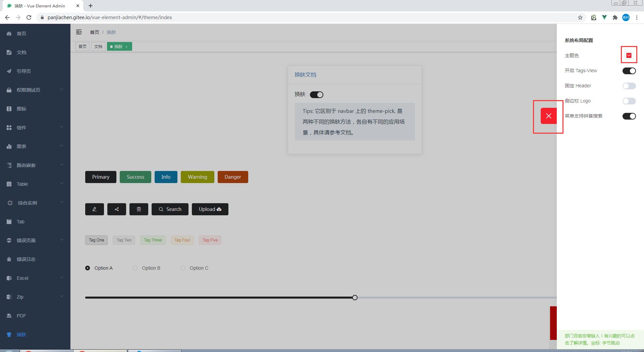This screenshot has width=644, height=352.
Task: Click the Success button
Action: click(x=136, y=177)
